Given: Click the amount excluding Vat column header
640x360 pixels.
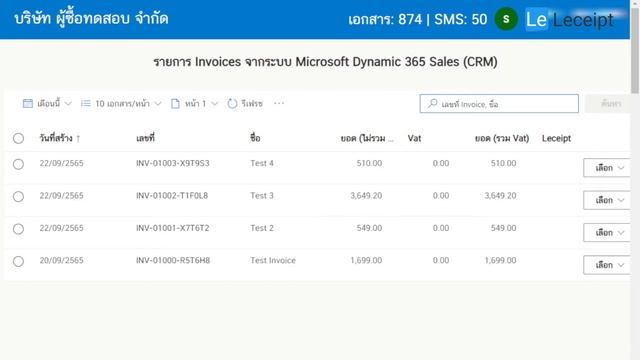Looking at the screenshot, I should point(367,138).
